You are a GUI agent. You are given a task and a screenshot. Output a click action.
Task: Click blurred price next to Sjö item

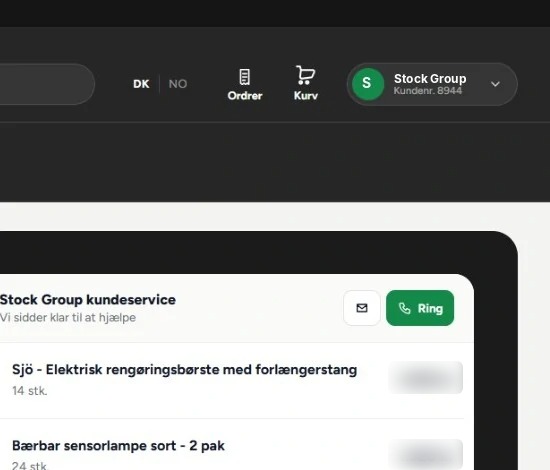[x=425, y=377]
